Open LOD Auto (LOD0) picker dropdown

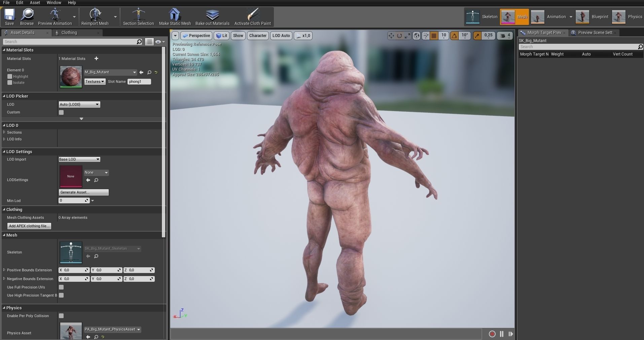[79, 104]
